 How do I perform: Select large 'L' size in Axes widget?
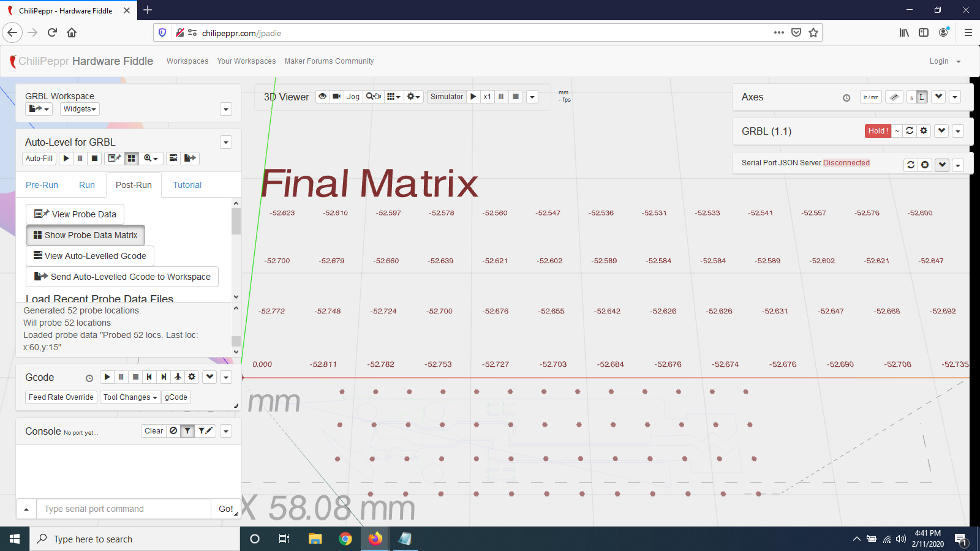click(x=922, y=97)
